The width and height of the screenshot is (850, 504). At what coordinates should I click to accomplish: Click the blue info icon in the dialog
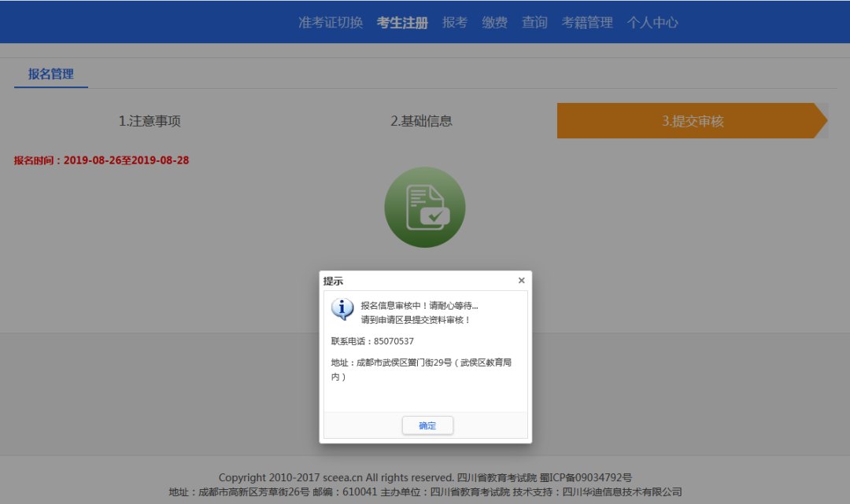[342, 308]
